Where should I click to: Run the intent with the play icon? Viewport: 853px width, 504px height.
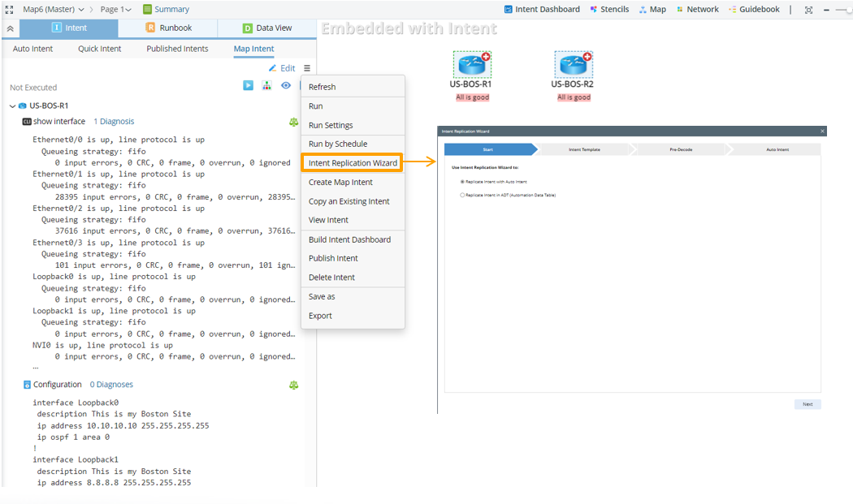[248, 85]
